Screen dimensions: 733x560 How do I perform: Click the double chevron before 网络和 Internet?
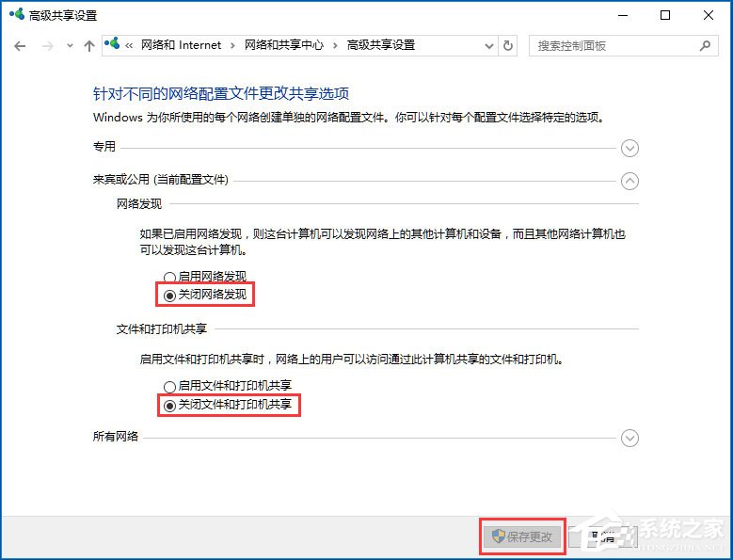129,46
